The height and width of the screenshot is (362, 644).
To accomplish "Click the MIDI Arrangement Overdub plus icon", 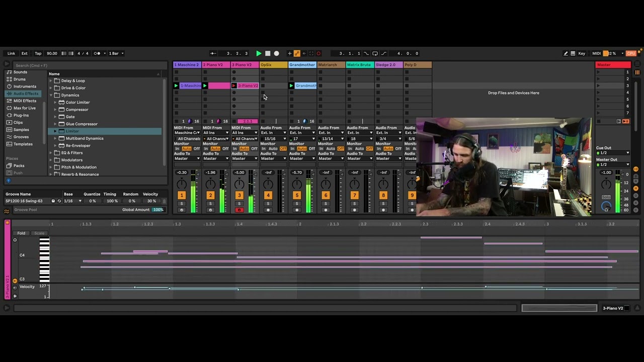I will tap(289, 53).
